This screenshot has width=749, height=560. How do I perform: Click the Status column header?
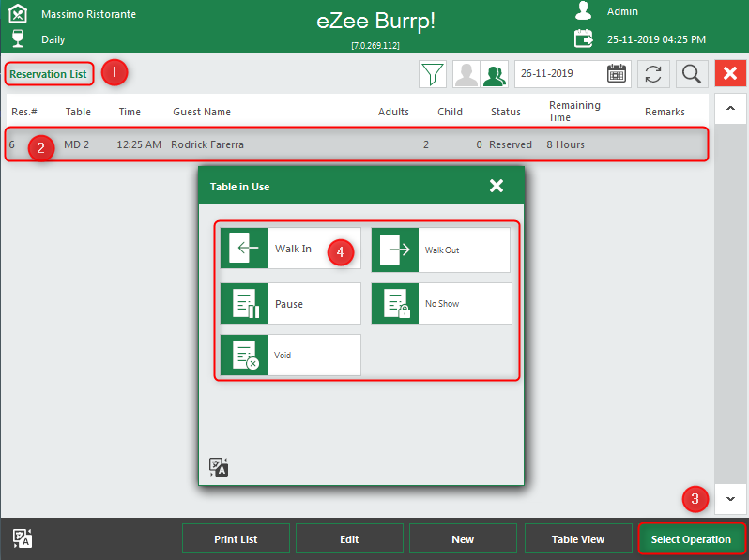pyautogui.click(x=506, y=112)
